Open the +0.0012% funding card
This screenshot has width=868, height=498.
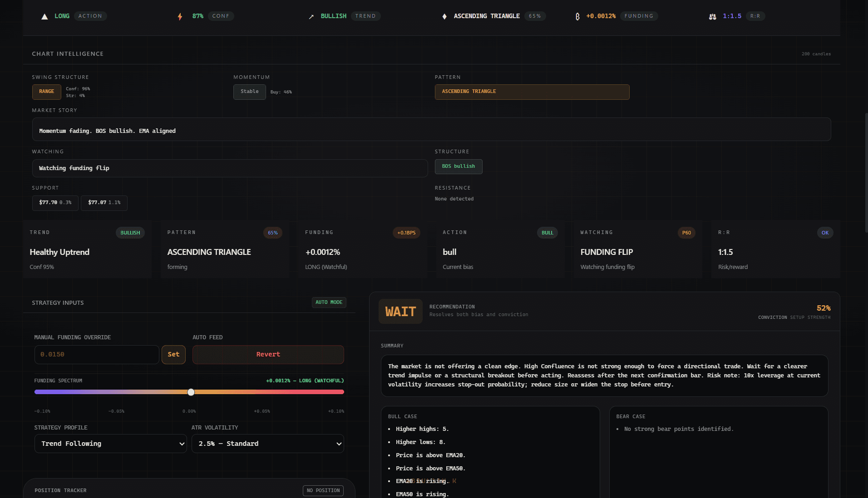pos(363,249)
